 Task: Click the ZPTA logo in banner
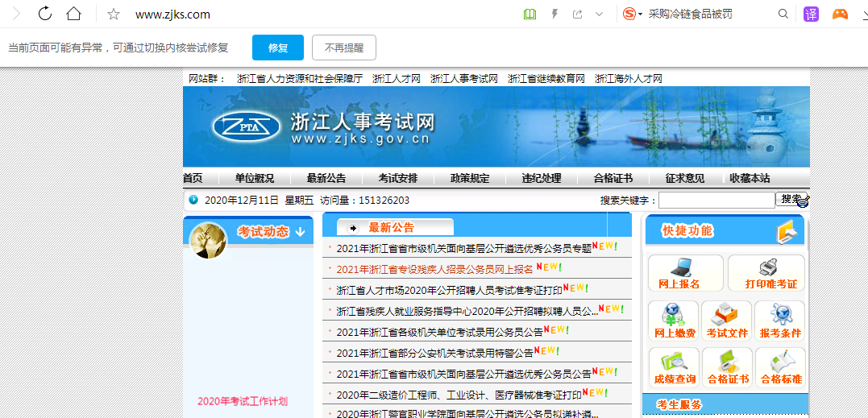[x=248, y=126]
